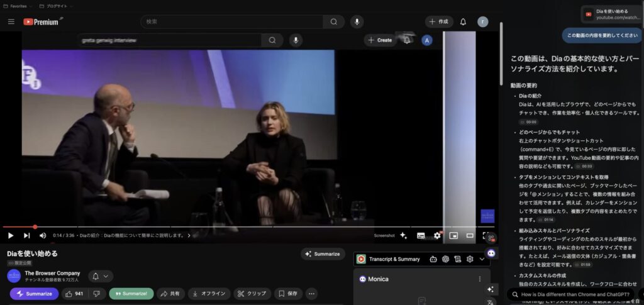Open more actions ellipsis below the video

coord(311,294)
